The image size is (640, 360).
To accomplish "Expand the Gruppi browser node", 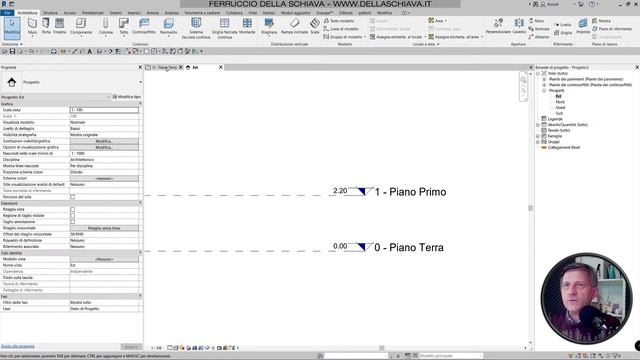I will [x=538, y=142].
